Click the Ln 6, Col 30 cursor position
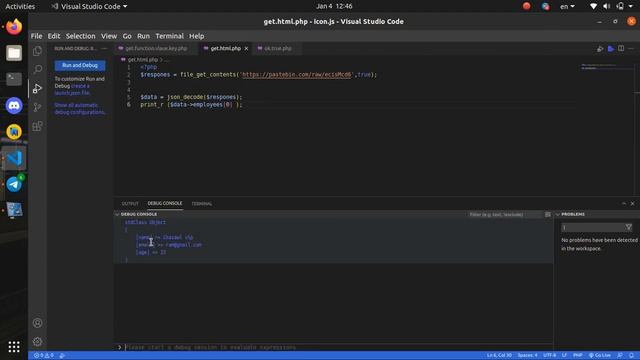640x360 pixels. (499, 356)
